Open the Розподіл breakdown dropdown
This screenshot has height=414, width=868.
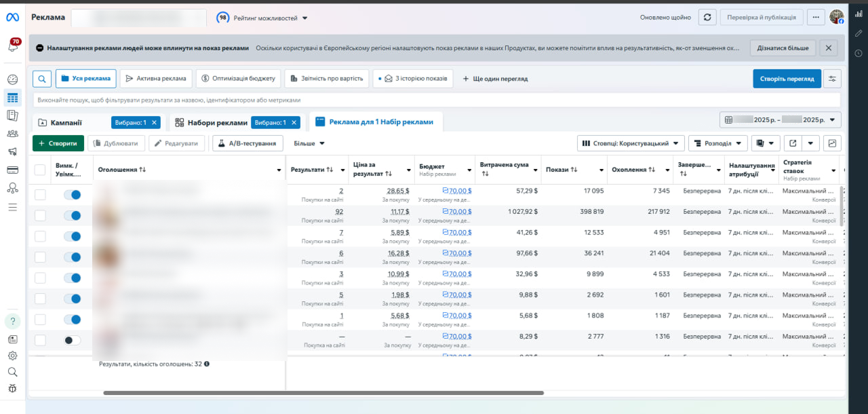click(x=718, y=143)
